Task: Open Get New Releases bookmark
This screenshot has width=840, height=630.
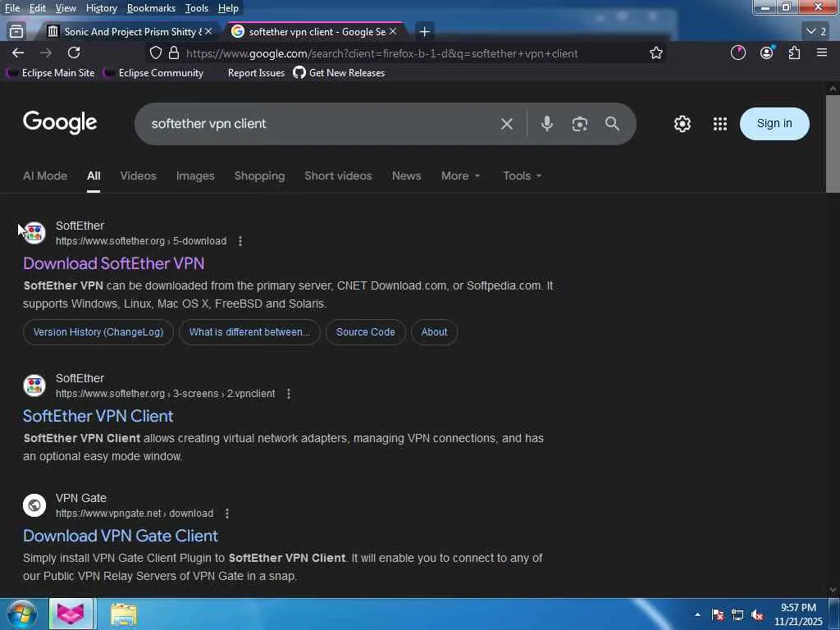Action: point(339,73)
